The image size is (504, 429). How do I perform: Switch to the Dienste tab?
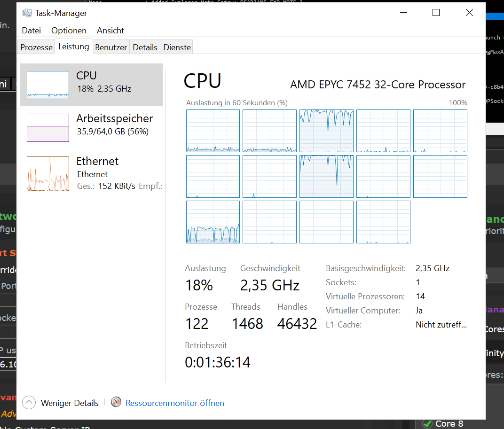(x=177, y=47)
